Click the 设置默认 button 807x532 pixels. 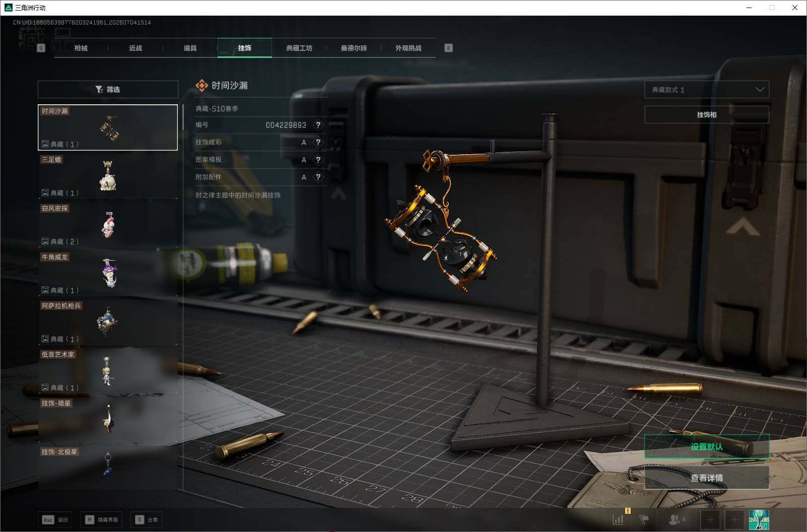point(707,447)
